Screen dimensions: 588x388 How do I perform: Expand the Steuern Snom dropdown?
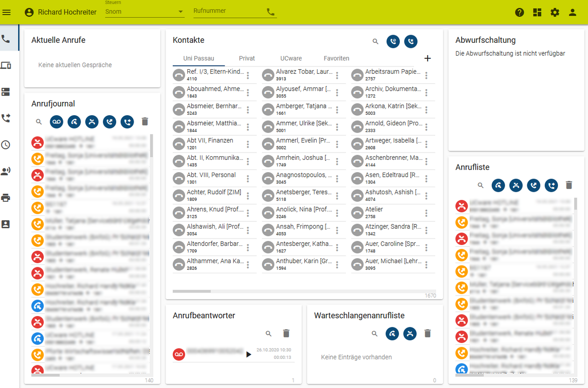(x=144, y=11)
